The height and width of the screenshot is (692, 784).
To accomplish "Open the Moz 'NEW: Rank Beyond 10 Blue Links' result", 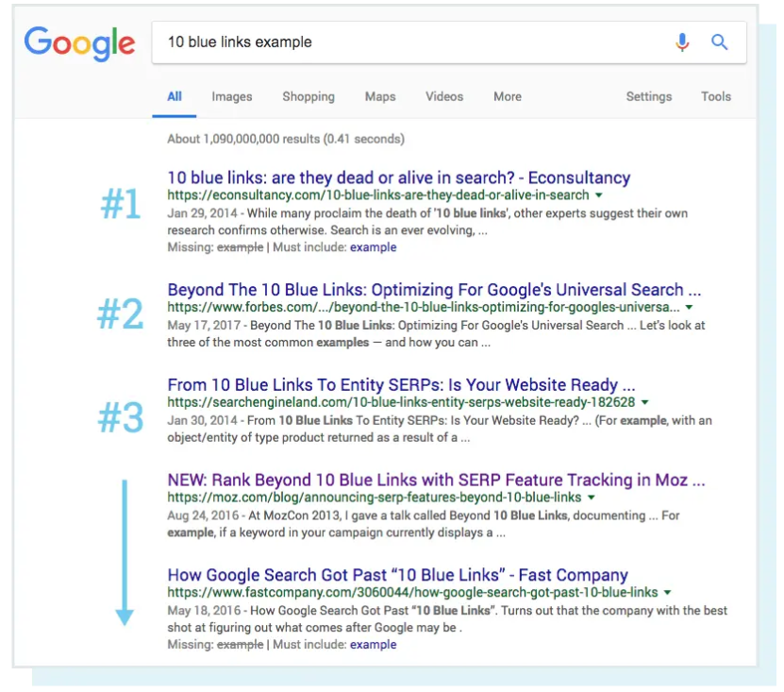I will point(436,480).
